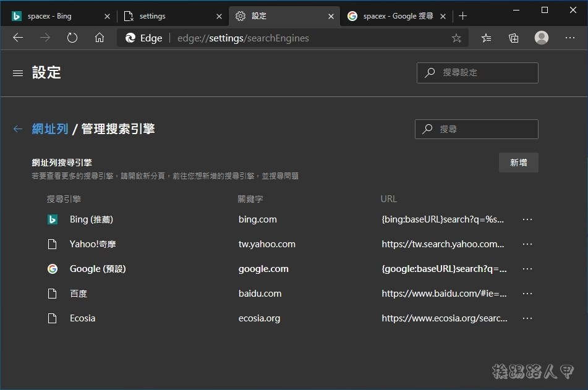Focus the 搜尋設定 search box
This screenshot has width=588, height=390.
tap(477, 73)
